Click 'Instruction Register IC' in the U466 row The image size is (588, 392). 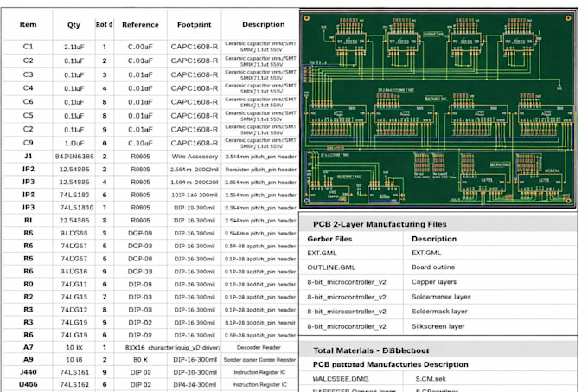coord(259,384)
